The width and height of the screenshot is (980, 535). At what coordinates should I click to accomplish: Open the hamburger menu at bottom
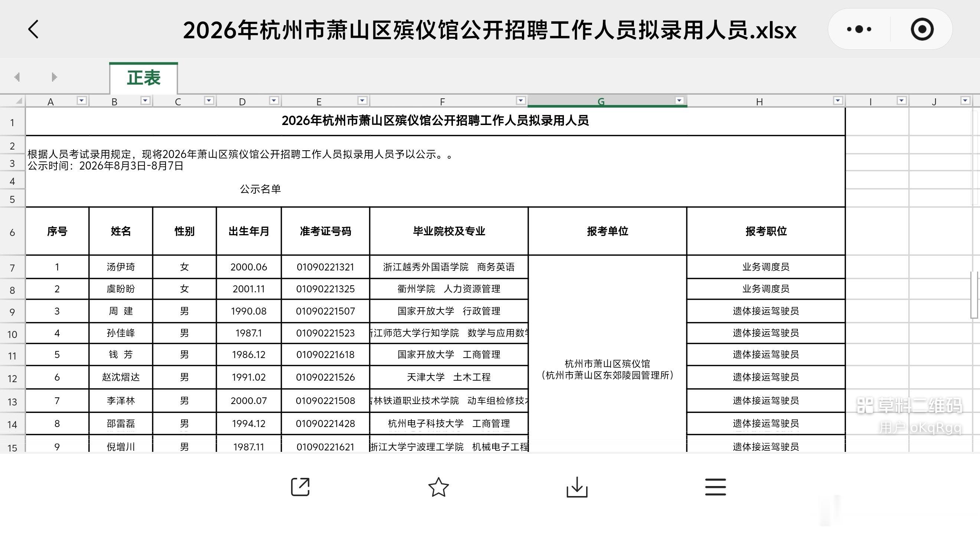coord(716,487)
